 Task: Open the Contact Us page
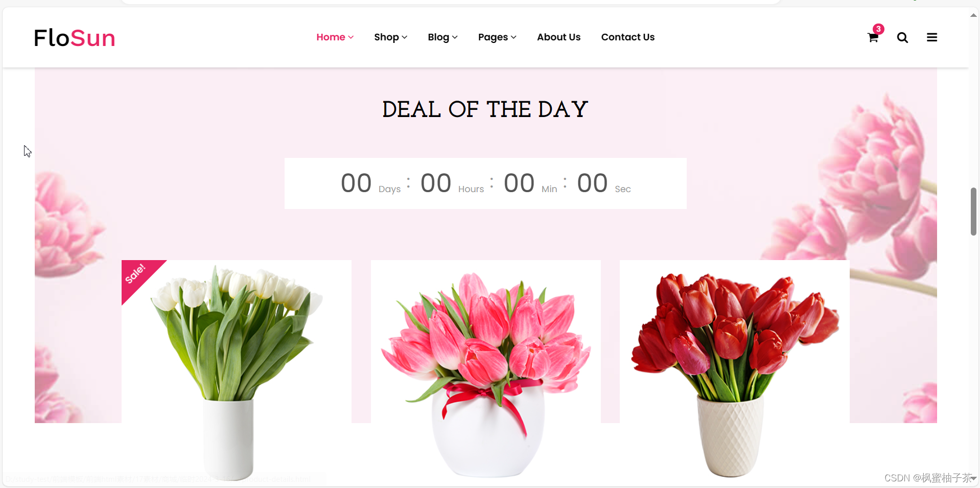click(x=627, y=37)
